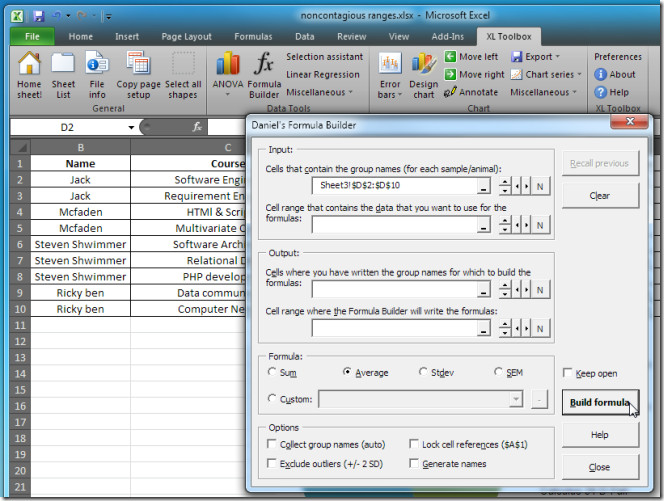
Task: Expand the Custom formula combo box
Action: tap(516, 399)
